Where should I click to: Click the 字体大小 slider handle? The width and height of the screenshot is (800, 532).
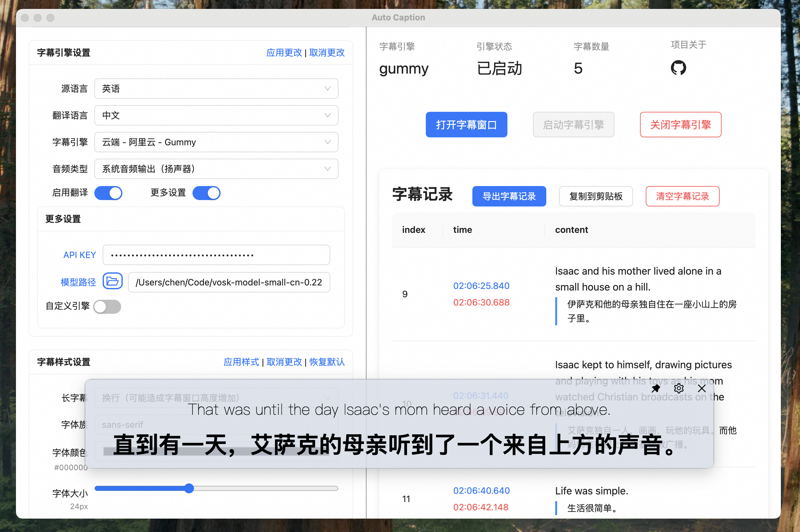189,488
